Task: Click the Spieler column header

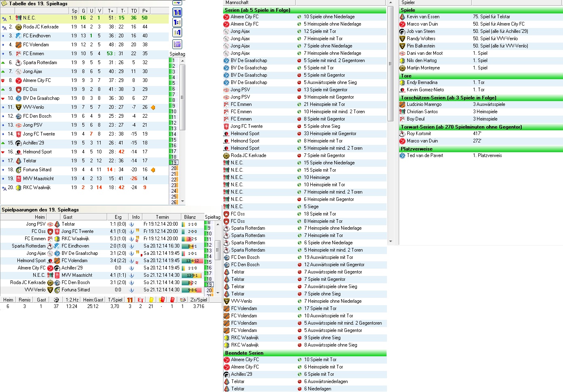Action: [435, 3]
